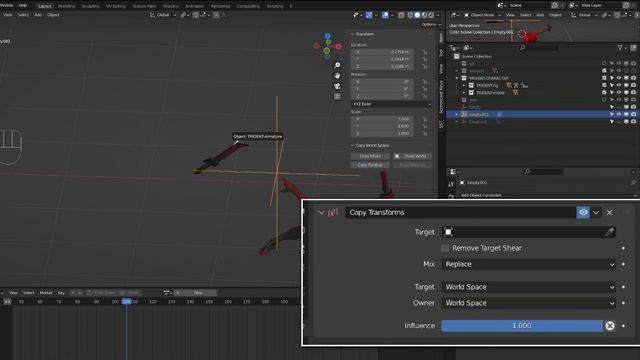Toggle selectable arrow for TRIDENT-CHARACTER collection
The width and height of the screenshot is (640, 360).
pos(611,78)
